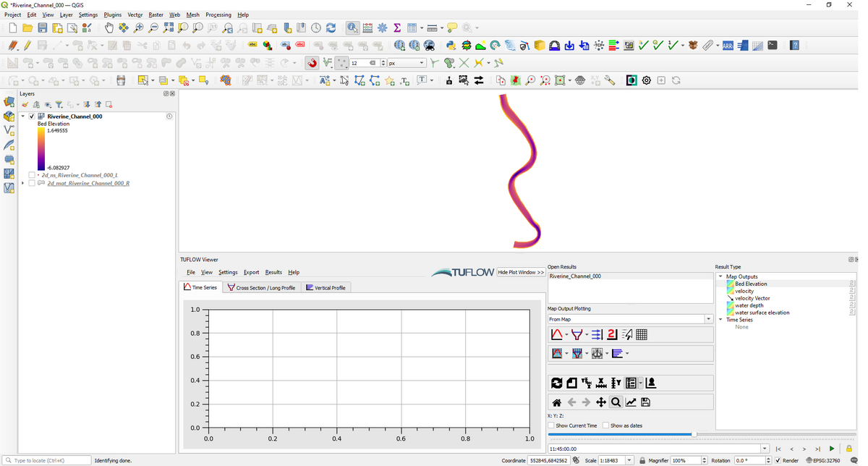This screenshot has width=868, height=466.
Task: Click the TUFLOW plot time series icon
Action: (x=556, y=334)
